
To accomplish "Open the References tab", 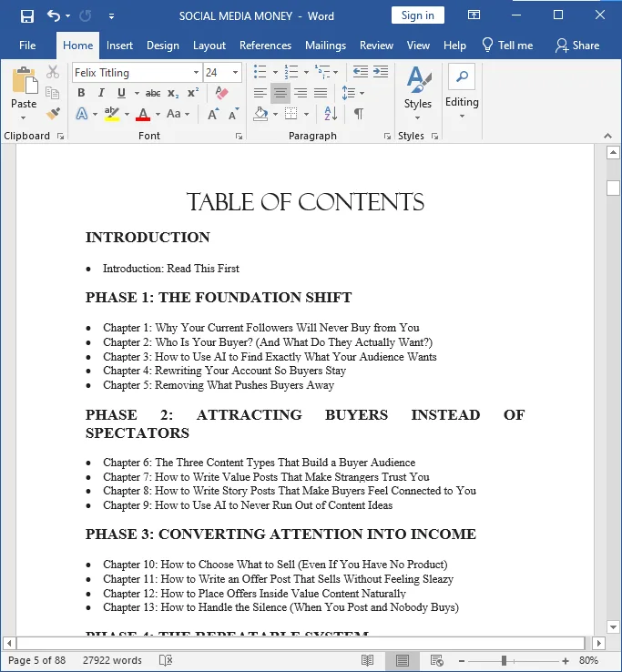I will click(x=265, y=46).
